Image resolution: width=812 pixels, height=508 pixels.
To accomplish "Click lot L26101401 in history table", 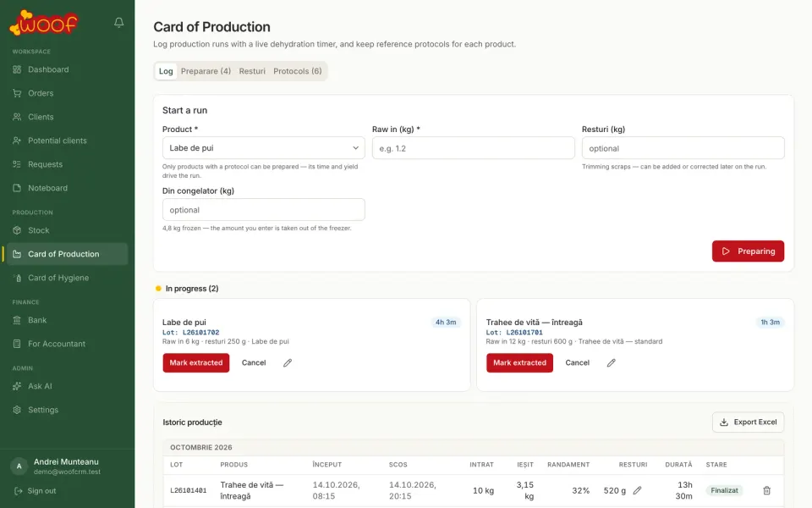I will (x=189, y=490).
